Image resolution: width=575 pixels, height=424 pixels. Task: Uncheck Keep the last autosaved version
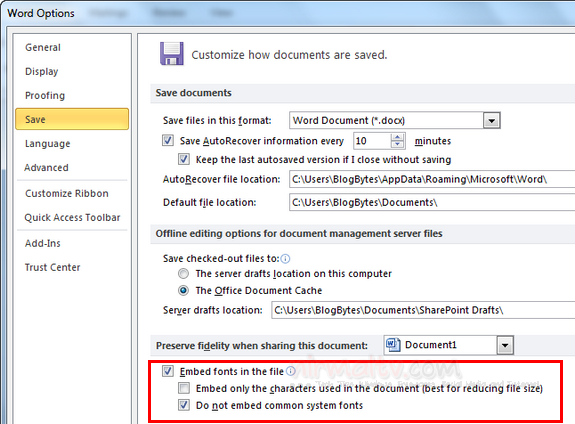pyautogui.click(x=184, y=159)
